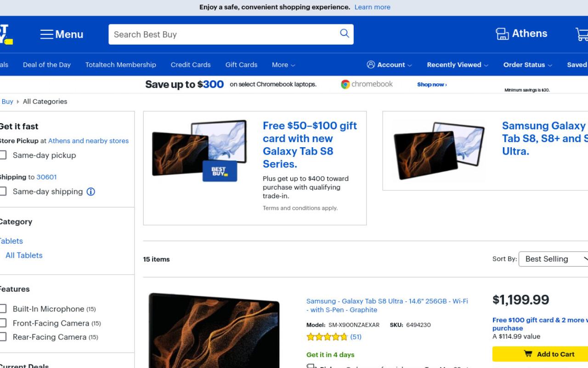Image resolution: width=588 pixels, height=368 pixels.
Task: Open Samsung Galaxy Tab S8, S8+ and Ultra promo
Action: [545, 138]
